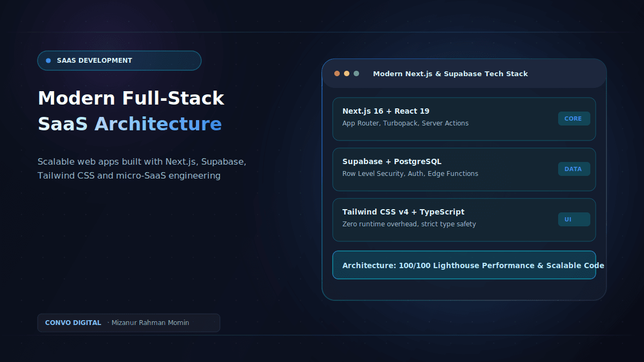Viewport: 644px width, 362px height.
Task: Click the 'SaaS Architecture' gradient headline
Action: point(129,124)
